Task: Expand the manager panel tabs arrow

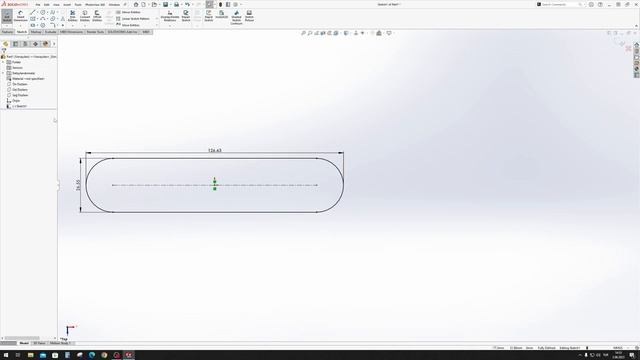Action: (x=54, y=44)
